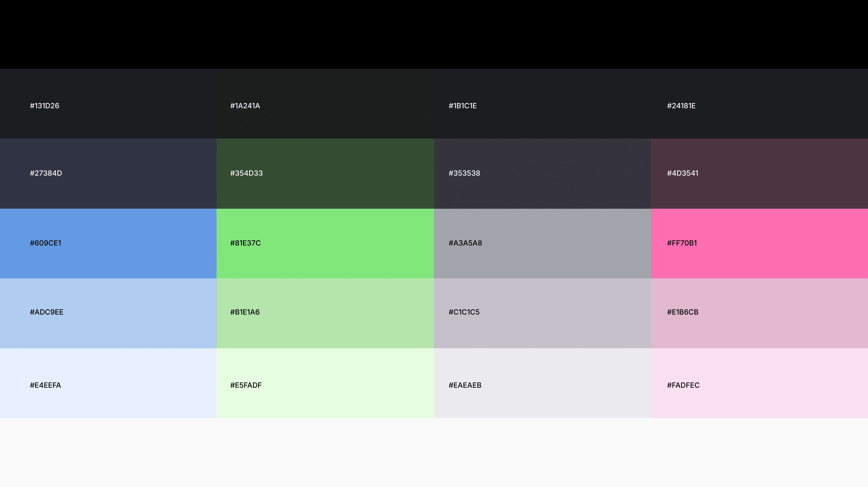The image size is (868, 487).
Task: Click the #A3A5A8 gray swatch
Action: [x=542, y=243]
